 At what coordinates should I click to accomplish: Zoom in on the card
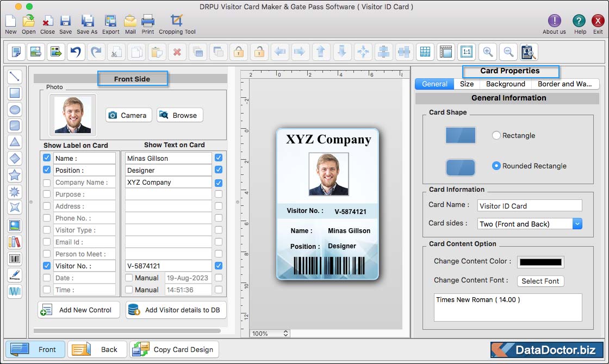(x=488, y=52)
